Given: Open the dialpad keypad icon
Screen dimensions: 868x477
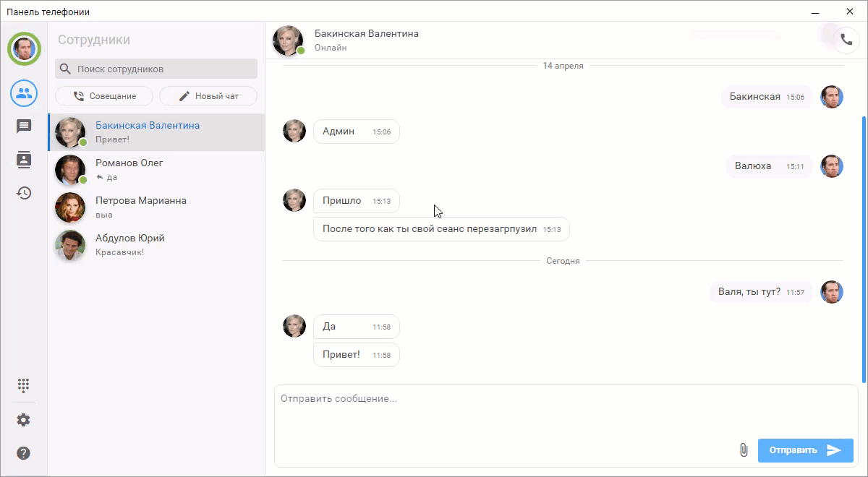Looking at the screenshot, I should [24, 385].
